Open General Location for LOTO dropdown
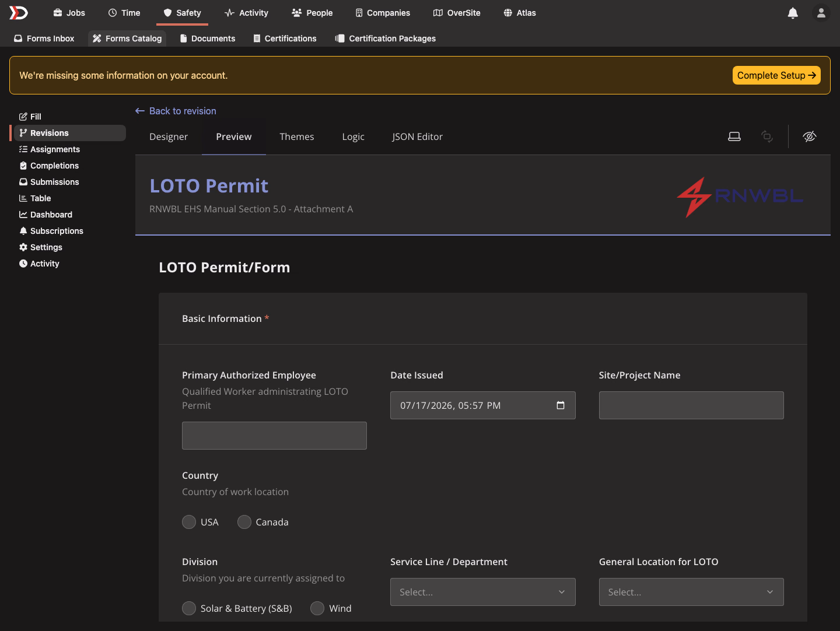Image resolution: width=840 pixels, height=631 pixels. click(x=691, y=592)
